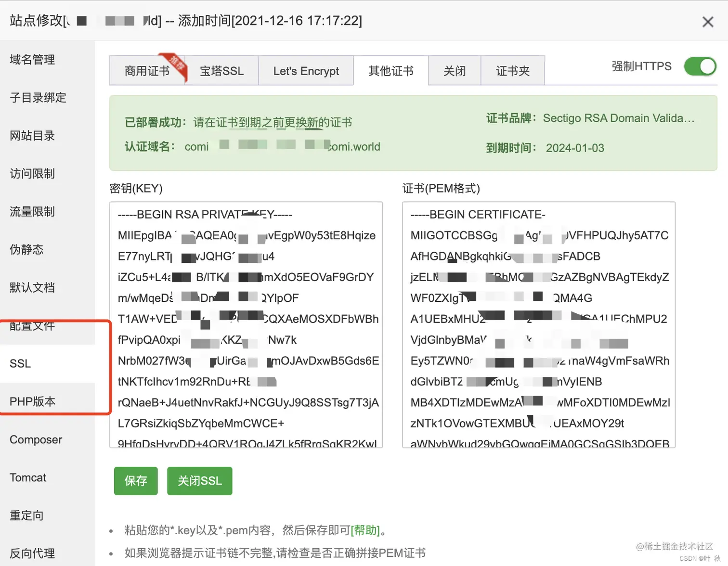728x566 pixels.
Task: Close the site modification dialog
Action: (x=707, y=22)
